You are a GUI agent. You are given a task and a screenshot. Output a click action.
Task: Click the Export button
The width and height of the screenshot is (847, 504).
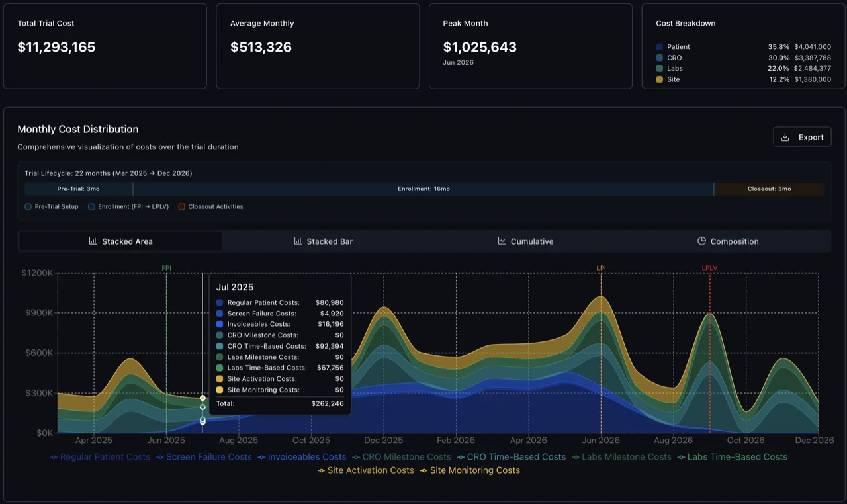point(802,137)
